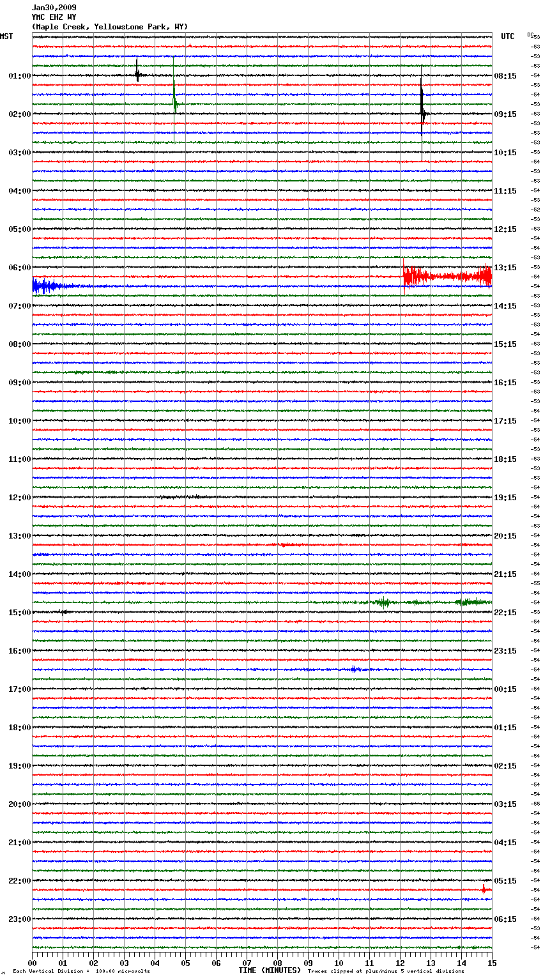543x980 pixels.
Task: Click the red spike near minute 14.7 after 22:00
Action: click(484, 889)
